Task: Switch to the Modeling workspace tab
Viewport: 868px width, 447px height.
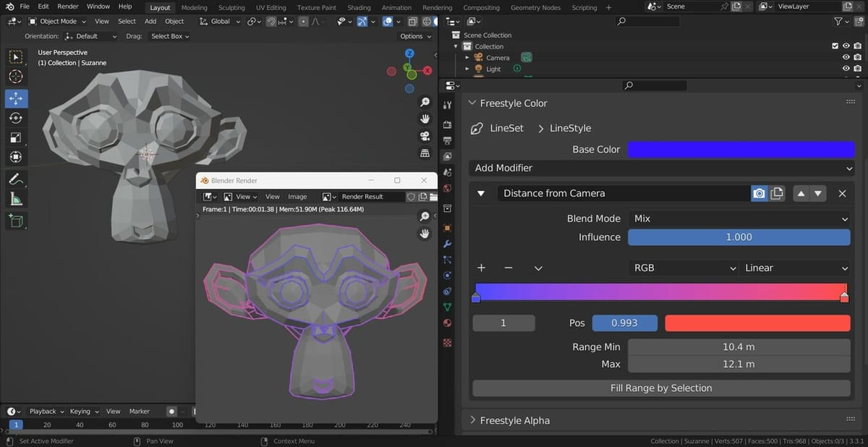Action: (x=194, y=7)
